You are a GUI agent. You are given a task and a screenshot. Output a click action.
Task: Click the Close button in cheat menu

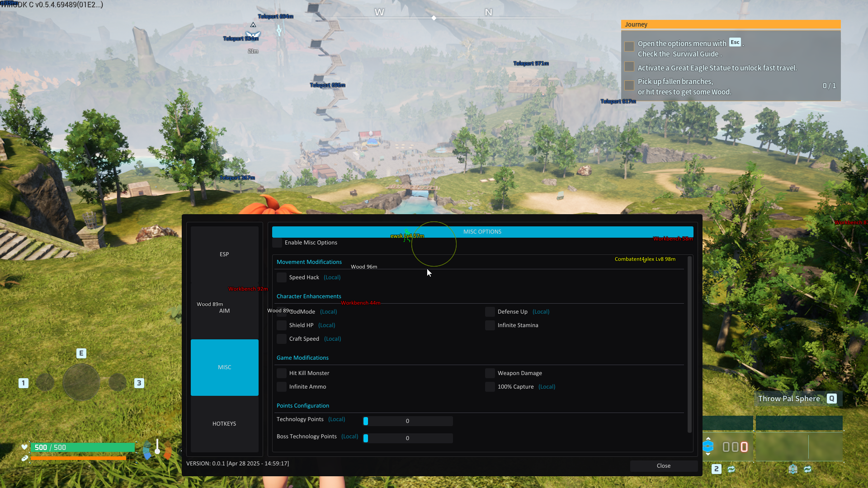pos(664,466)
